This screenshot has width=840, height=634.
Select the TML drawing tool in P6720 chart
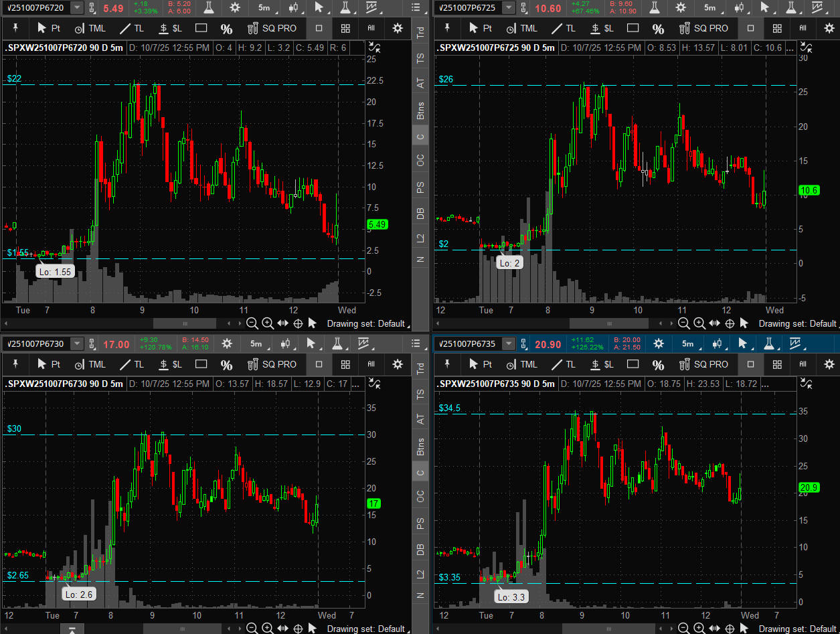[90, 28]
